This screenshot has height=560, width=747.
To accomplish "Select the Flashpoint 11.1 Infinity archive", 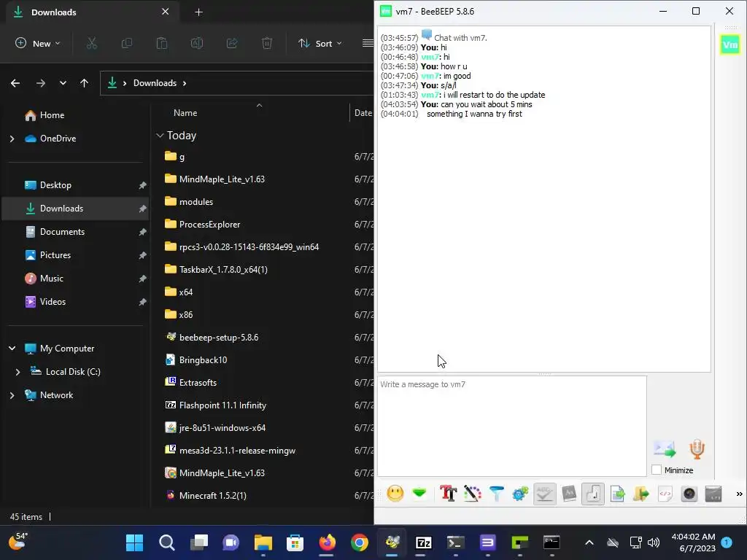I will coord(215,405).
